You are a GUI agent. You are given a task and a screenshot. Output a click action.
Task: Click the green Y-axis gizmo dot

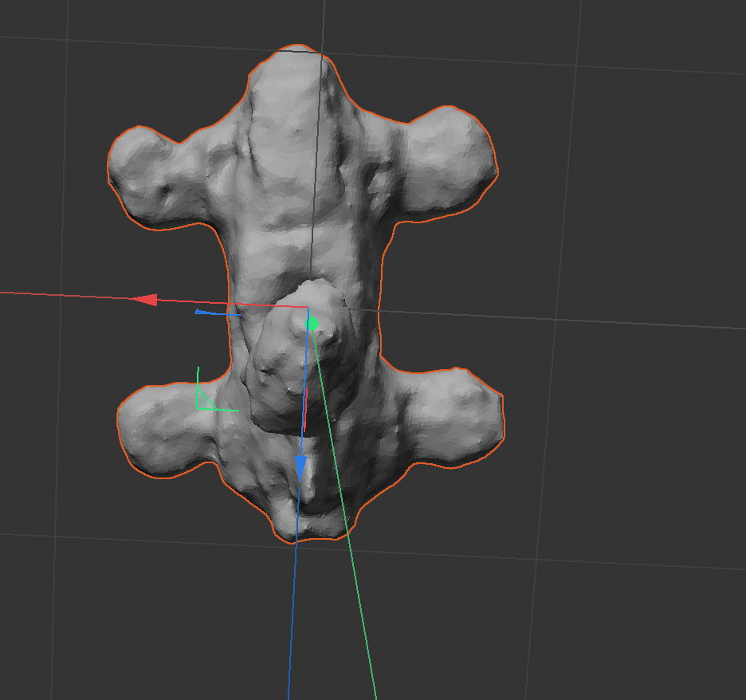point(312,324)
